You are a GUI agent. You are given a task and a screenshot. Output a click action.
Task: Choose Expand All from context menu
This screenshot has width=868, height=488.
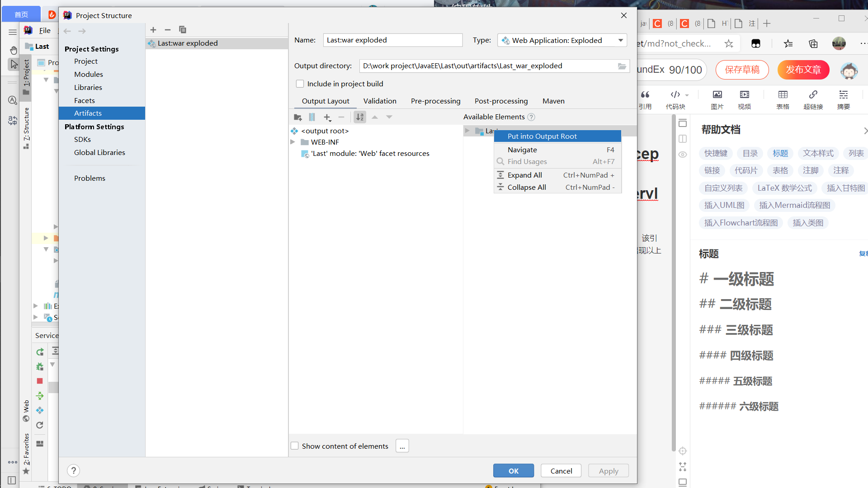pyautogui.click(x=524, y=175)
